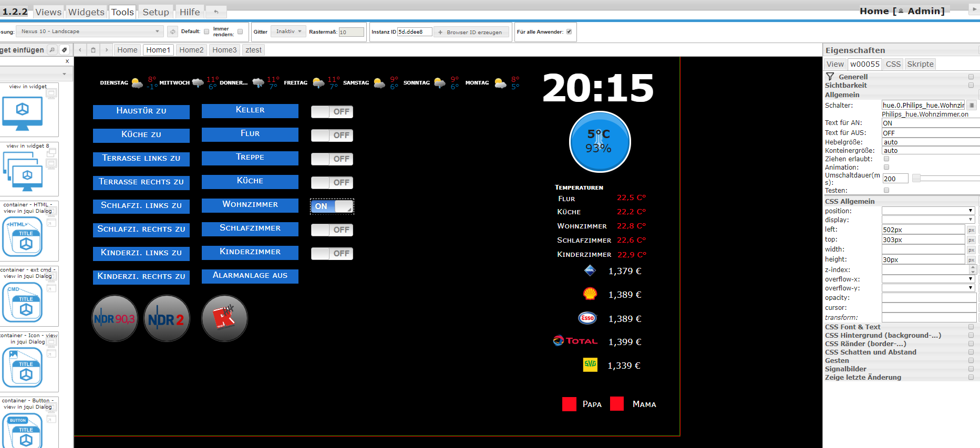
Task: Click the eraser icon beside widget search
Action: tap(64, 50)
